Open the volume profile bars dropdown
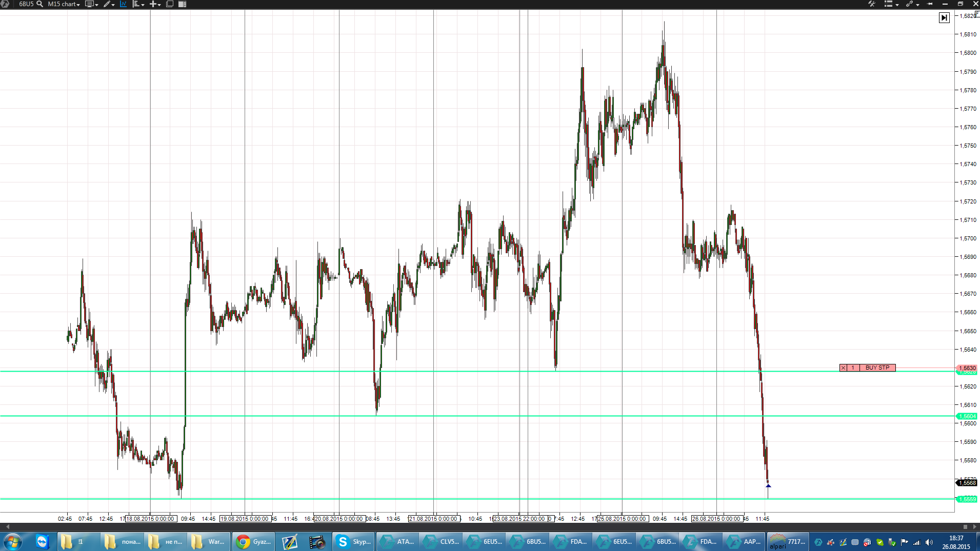The image size is (980, 551). tap(138, 4)
